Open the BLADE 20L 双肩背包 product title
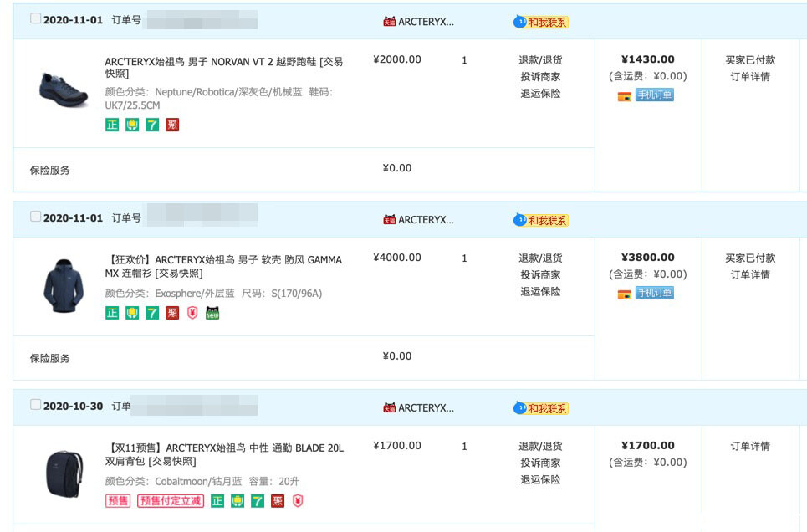Image resolution: width=807 pixels, height=532 pixels. point(224,454)
